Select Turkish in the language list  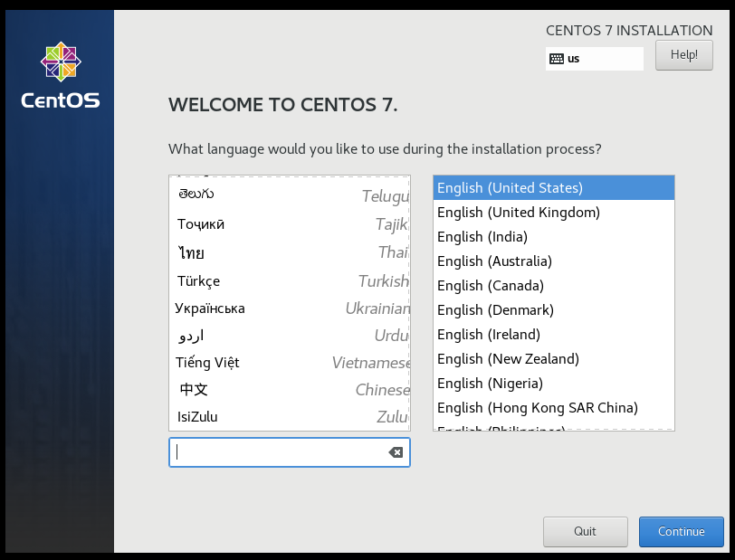[290, 280]
